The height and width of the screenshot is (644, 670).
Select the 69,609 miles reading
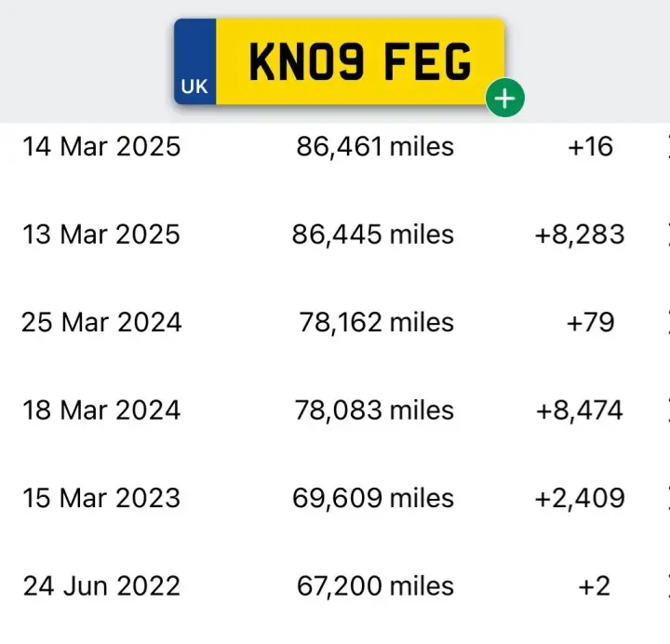coord(372,498)
